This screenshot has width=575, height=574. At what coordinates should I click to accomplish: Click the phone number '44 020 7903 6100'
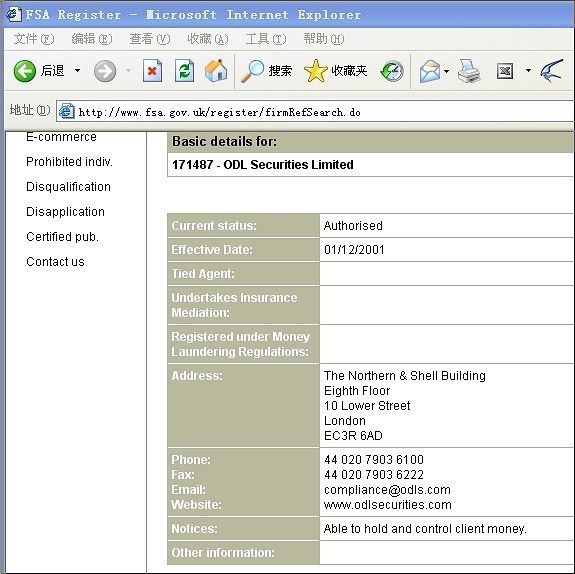374,460
